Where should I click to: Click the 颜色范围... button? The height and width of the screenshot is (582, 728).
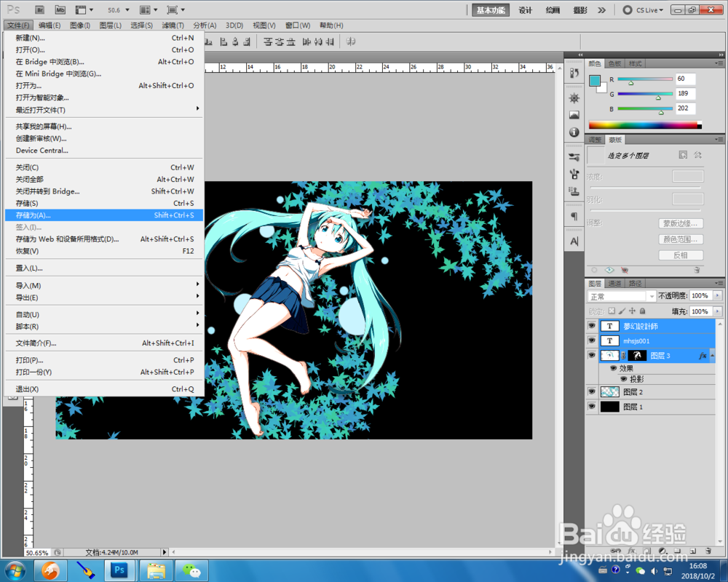pos(681,239)
